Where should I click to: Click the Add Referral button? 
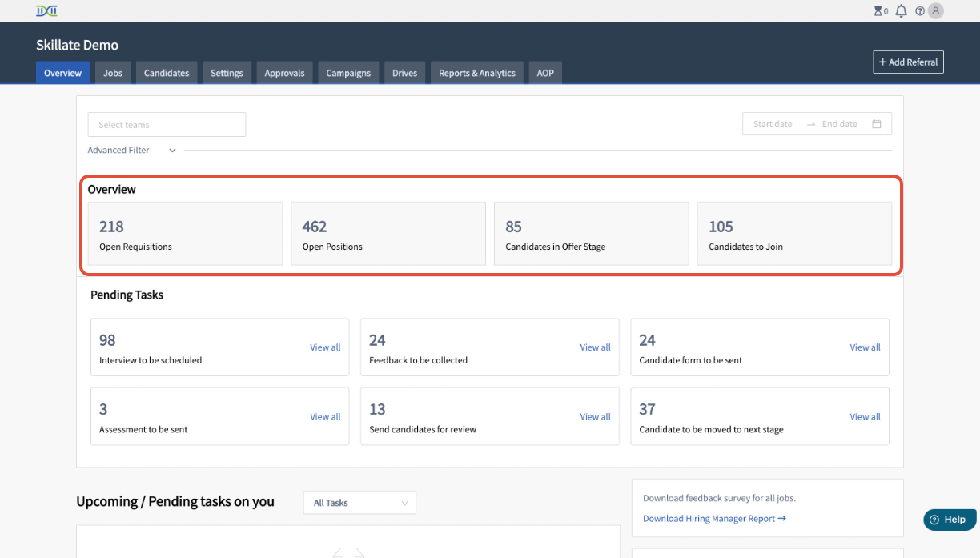908,62
